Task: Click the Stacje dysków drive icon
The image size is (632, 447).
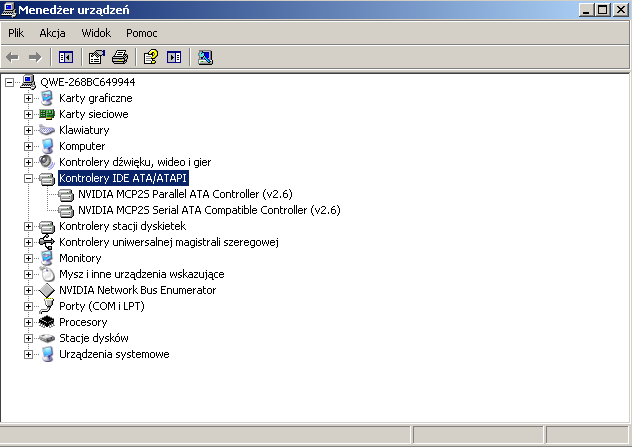Action: coord(47,338)
